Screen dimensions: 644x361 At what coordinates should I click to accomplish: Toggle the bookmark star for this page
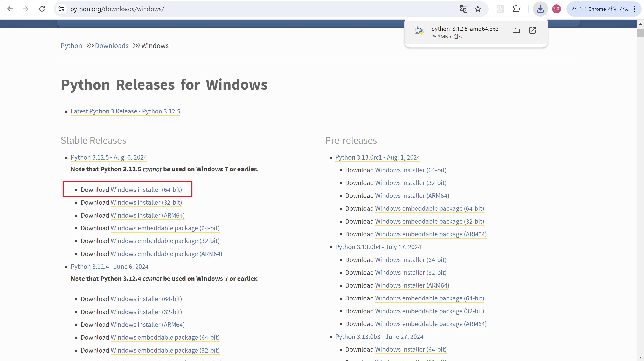[478, 9]
